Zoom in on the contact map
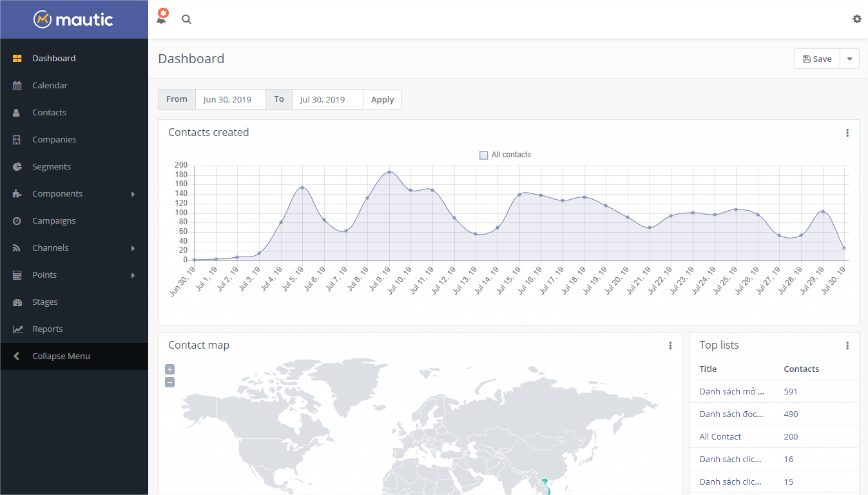Viewport: 868px width, 495px height. (169, 369)
